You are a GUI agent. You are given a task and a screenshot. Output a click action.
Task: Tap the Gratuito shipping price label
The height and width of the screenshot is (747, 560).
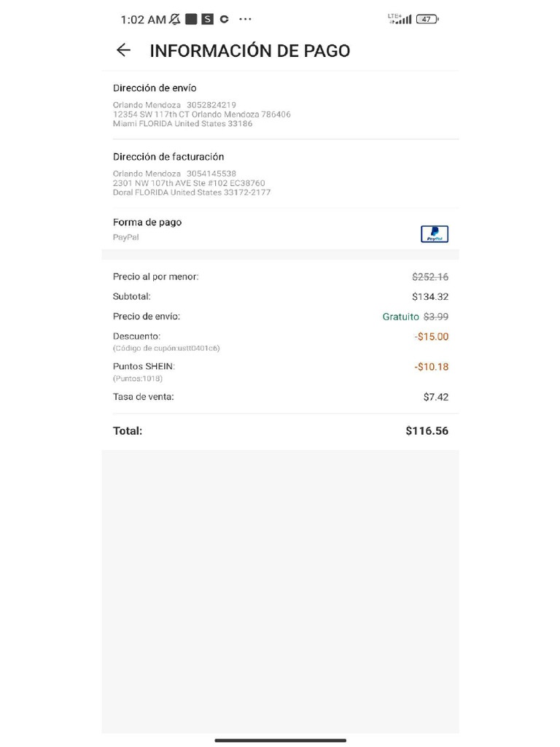[400, 317]
